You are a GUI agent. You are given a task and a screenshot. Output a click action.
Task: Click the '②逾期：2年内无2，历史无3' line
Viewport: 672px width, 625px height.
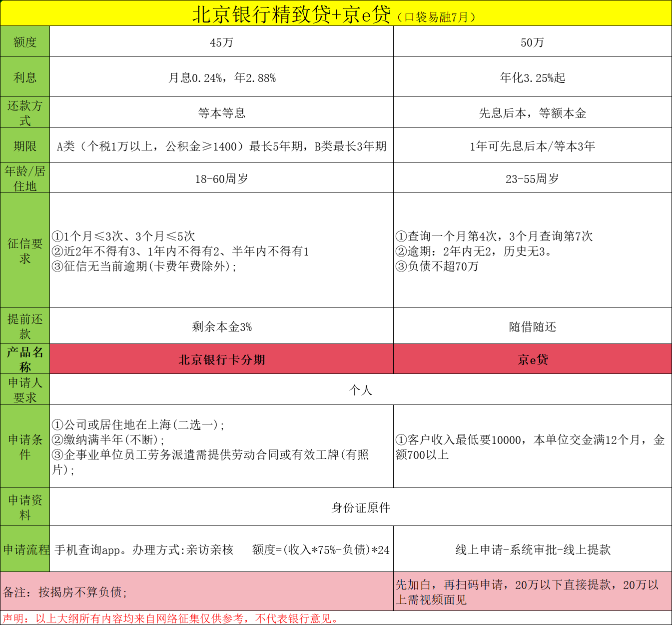click(x=475, y=251)
